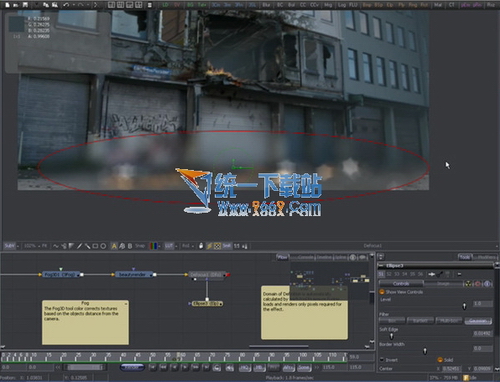This screenshot has width=500, height=382.
Task: Select the Ellipse3 mask node in flow
Action: tap(207, 304)
